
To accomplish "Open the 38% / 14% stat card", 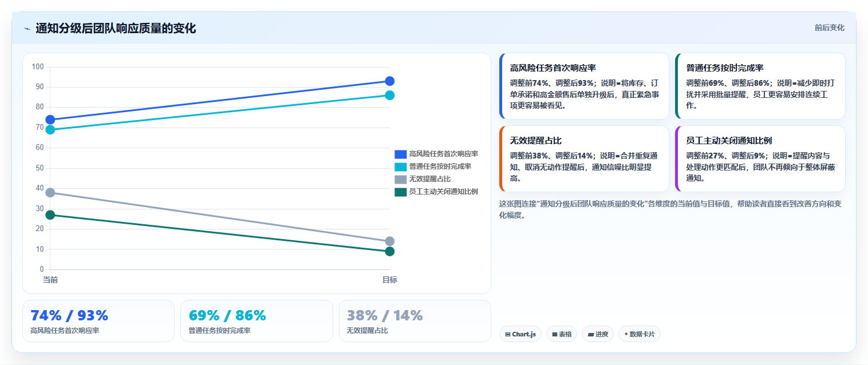I will click(x=415, y=321).
